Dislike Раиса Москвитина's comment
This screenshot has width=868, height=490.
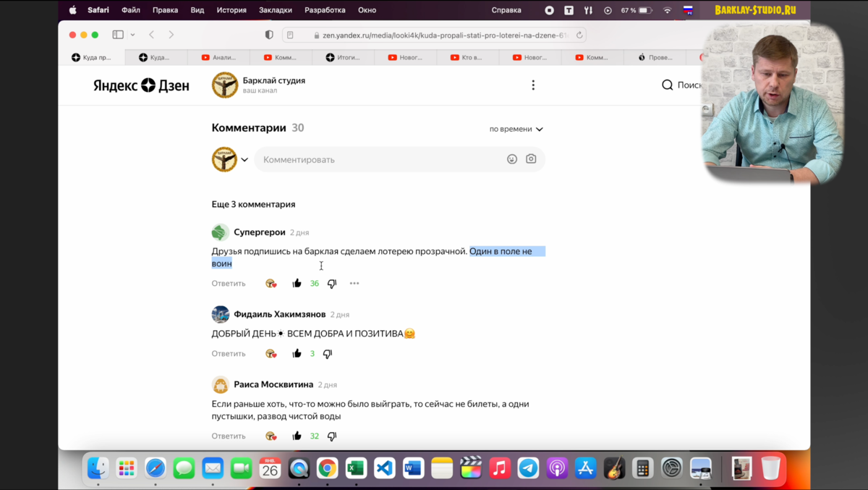[x=332, y=436]
